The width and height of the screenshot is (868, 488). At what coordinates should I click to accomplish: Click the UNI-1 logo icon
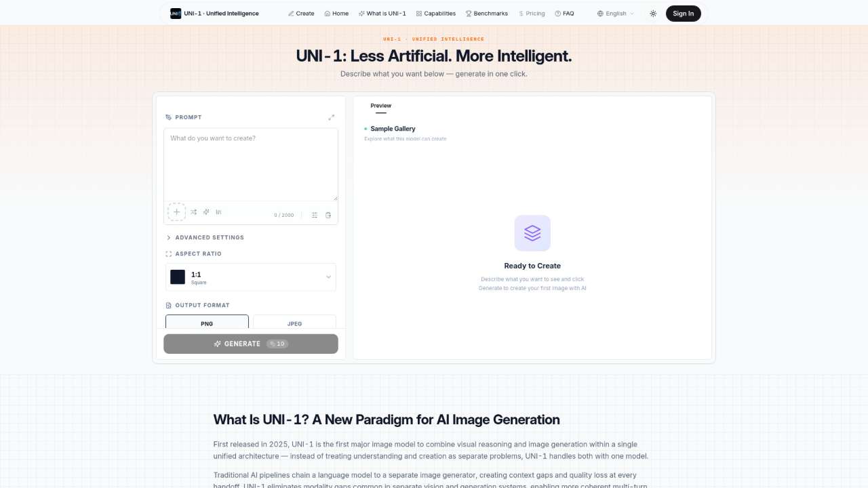(176, 14)
